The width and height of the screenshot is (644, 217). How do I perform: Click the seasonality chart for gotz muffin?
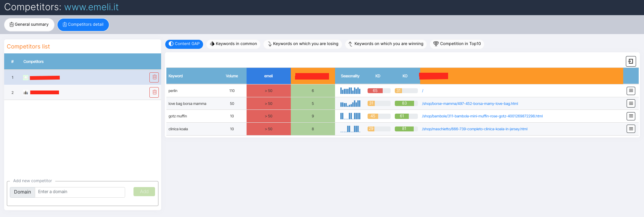click(x=350, y=116)
